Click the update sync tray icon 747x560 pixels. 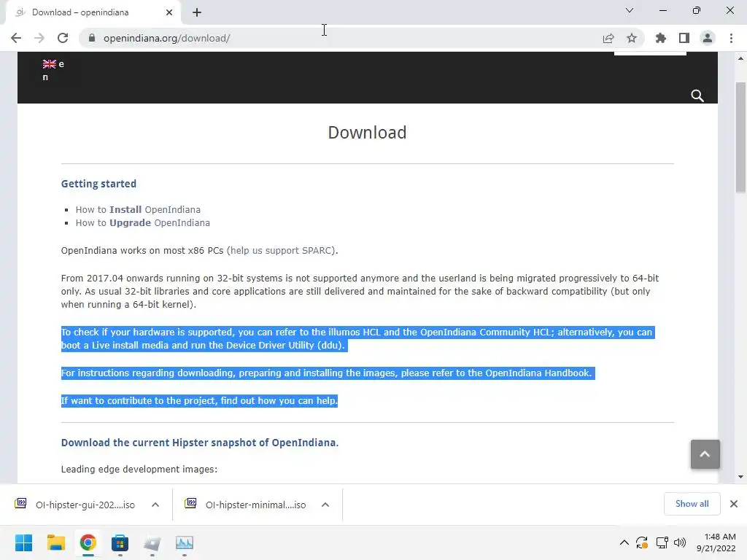(642, 542)
